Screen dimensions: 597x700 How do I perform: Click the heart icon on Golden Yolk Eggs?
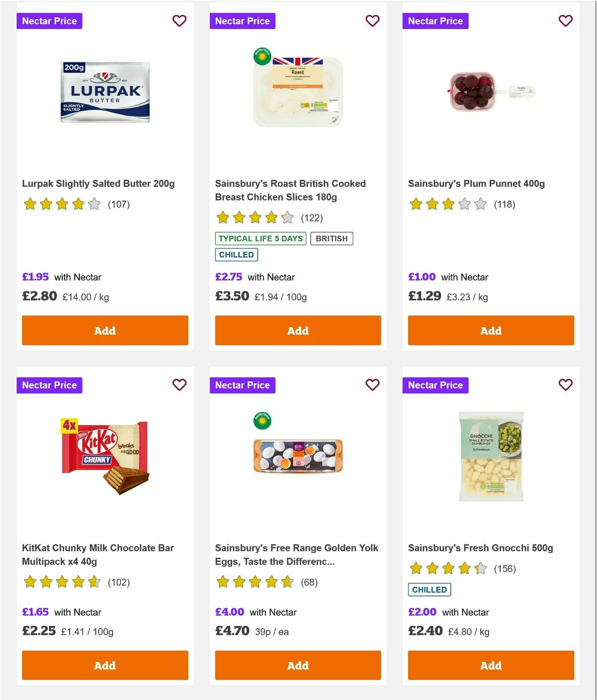372,385
